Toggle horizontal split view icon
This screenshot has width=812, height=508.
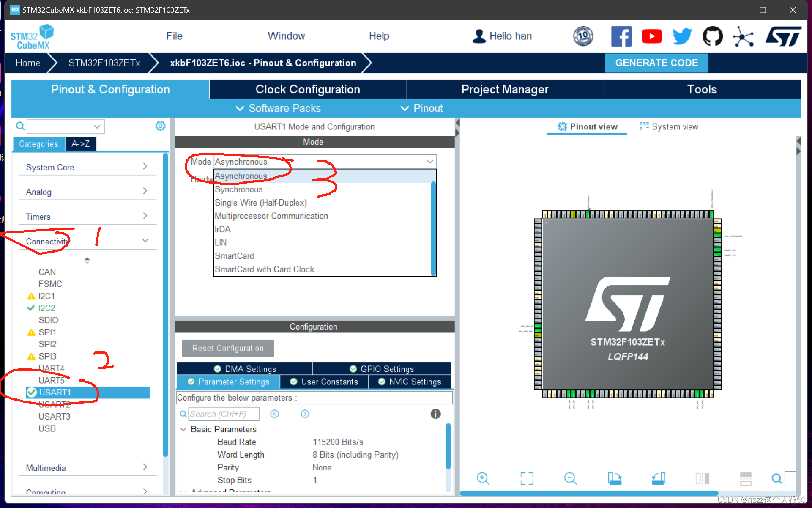pyautogui.click(x=746, y=478)
